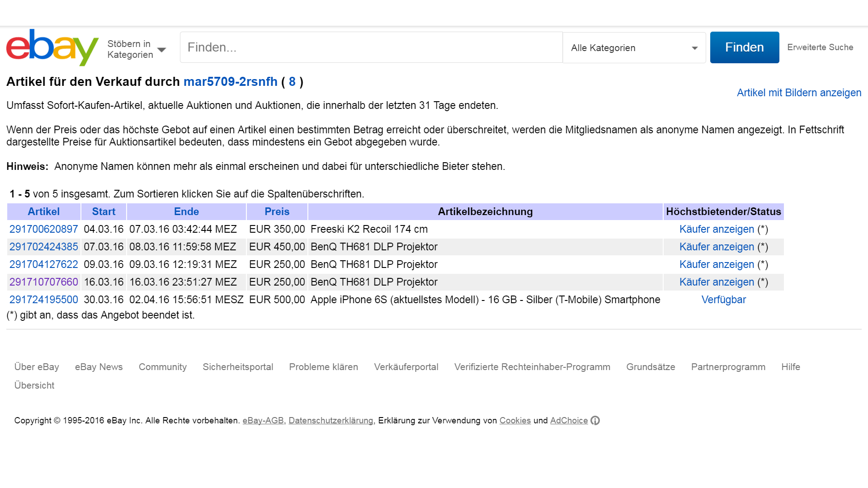This screenshot has height=488, width=868.
Task: Open AdChoice text link
Action: click(569, 421)
